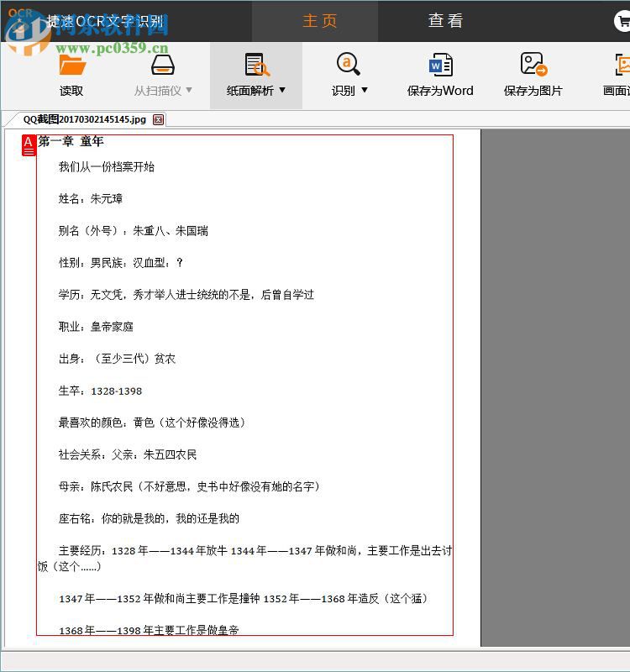The height and width of the screenshot is (672, 630).
Task: Click the 从扫描仪 label
Action: [158, 91]
